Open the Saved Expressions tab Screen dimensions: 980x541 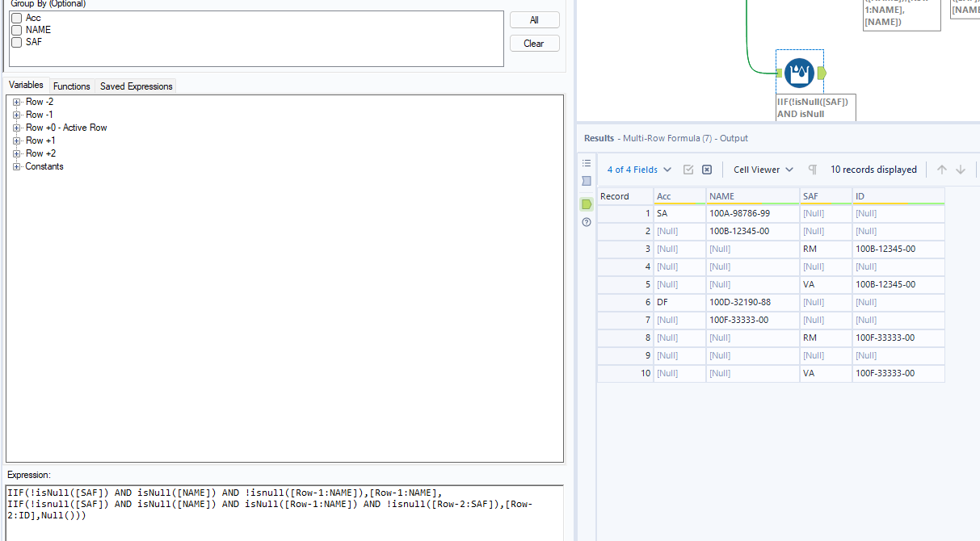[135, 86]
